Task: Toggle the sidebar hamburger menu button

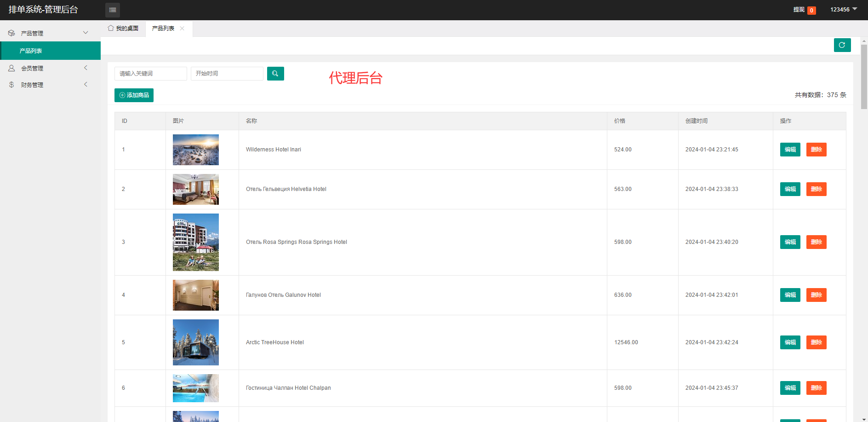Action: tap(113, 10)
